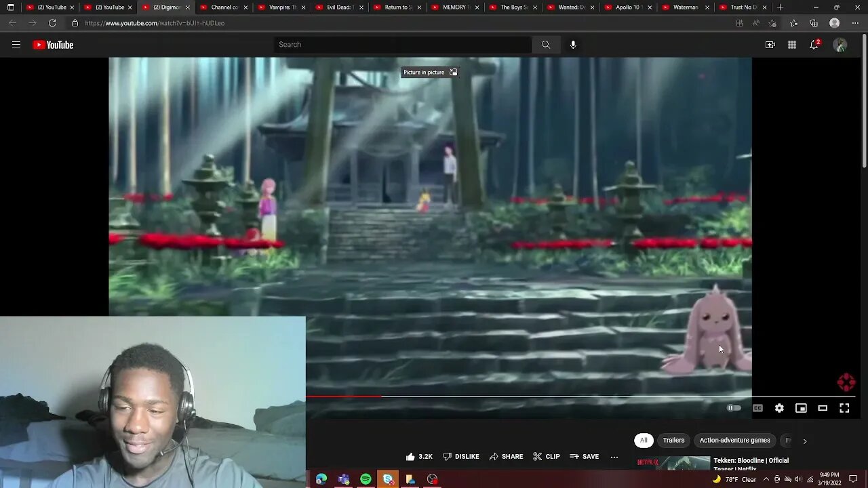Open the YouTube guide hamburger menu
The height and width of the screenshot is (488, 868).
16,45
